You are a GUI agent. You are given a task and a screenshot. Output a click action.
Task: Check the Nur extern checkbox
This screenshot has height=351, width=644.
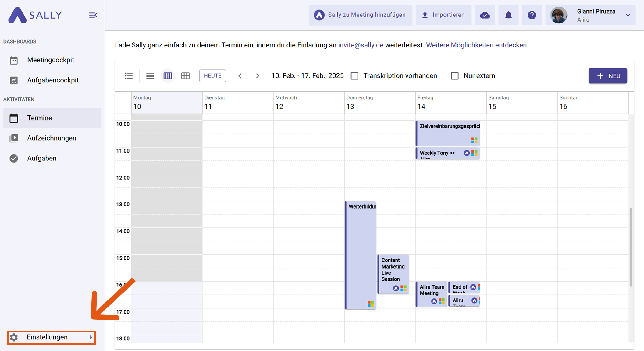(x=454, y=76)
